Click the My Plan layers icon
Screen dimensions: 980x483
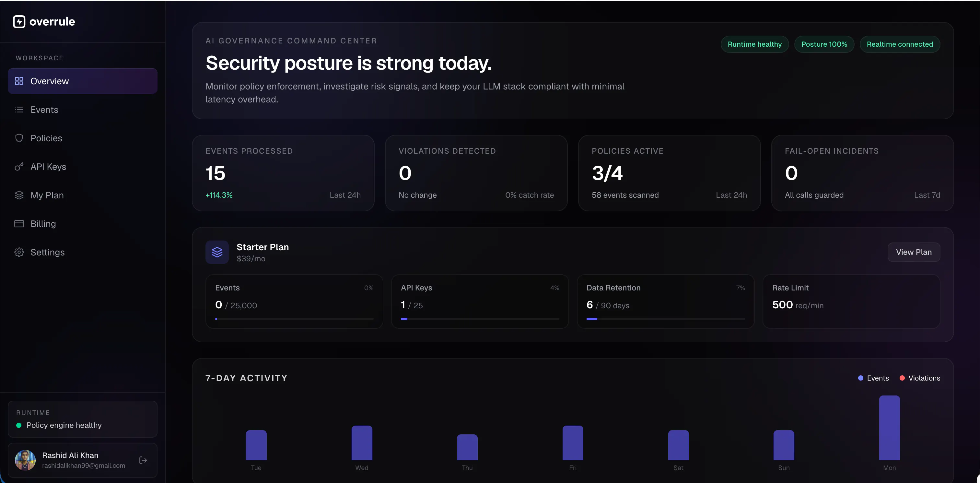pyautogui.click(x=19, y=195)
